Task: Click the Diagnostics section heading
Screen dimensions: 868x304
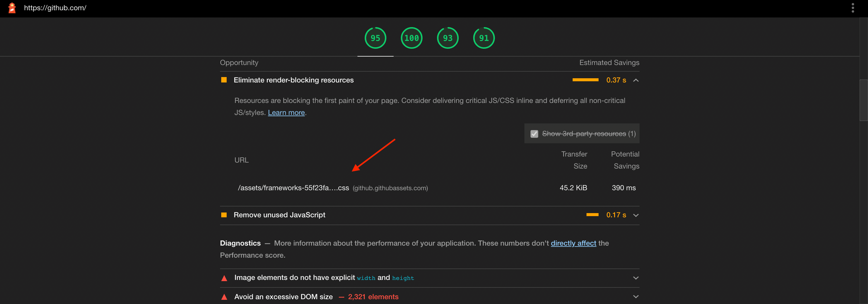Action: coord(240,243)
